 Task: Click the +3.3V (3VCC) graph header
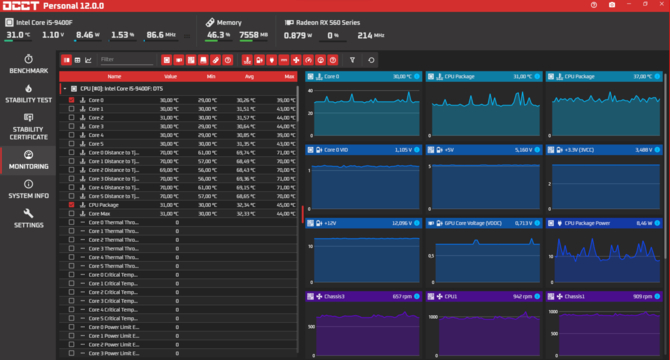(x=604, y=150)
